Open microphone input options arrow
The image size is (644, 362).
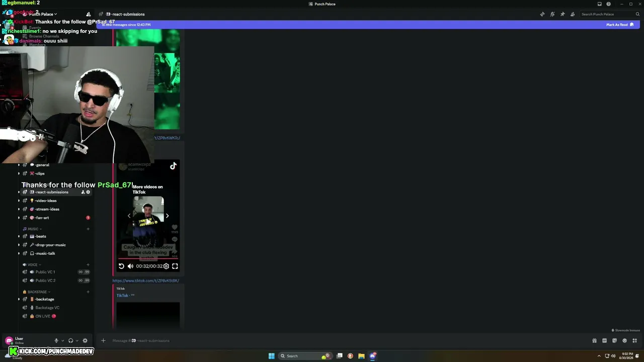(62, 340)
